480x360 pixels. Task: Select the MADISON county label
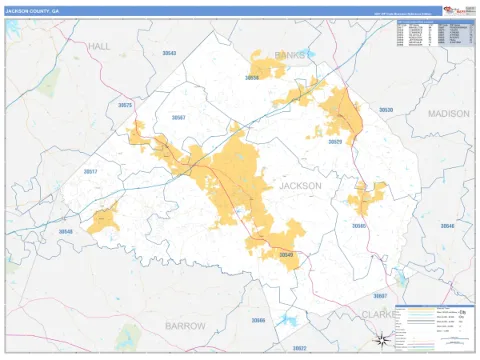tap(449, 114)
